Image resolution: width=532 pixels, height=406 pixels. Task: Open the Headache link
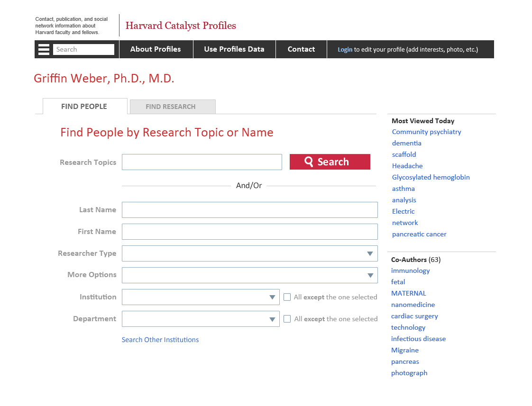[x=407, y=166]
